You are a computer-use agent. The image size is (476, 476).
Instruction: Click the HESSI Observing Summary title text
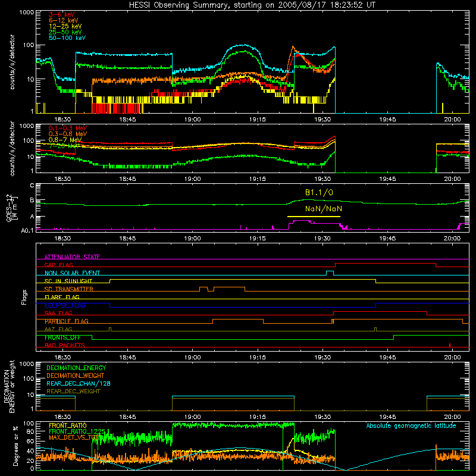point(252,5)
